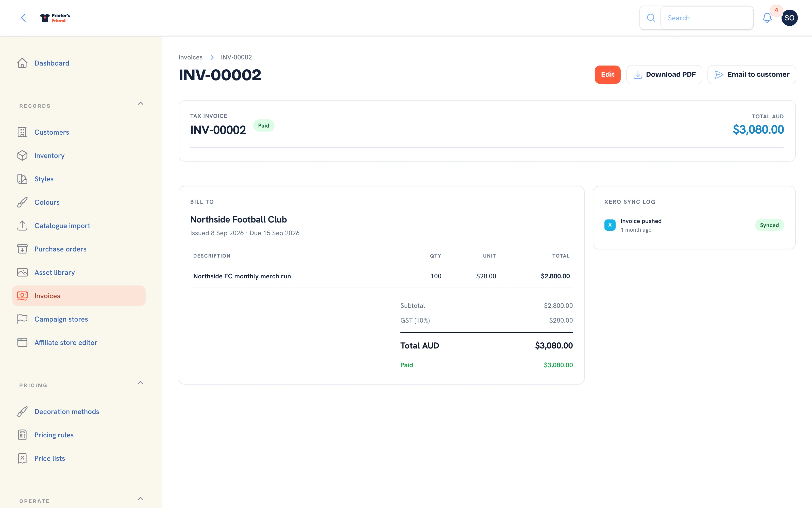
Task: Collapse the Pricing section
Action: click(141, 383)
